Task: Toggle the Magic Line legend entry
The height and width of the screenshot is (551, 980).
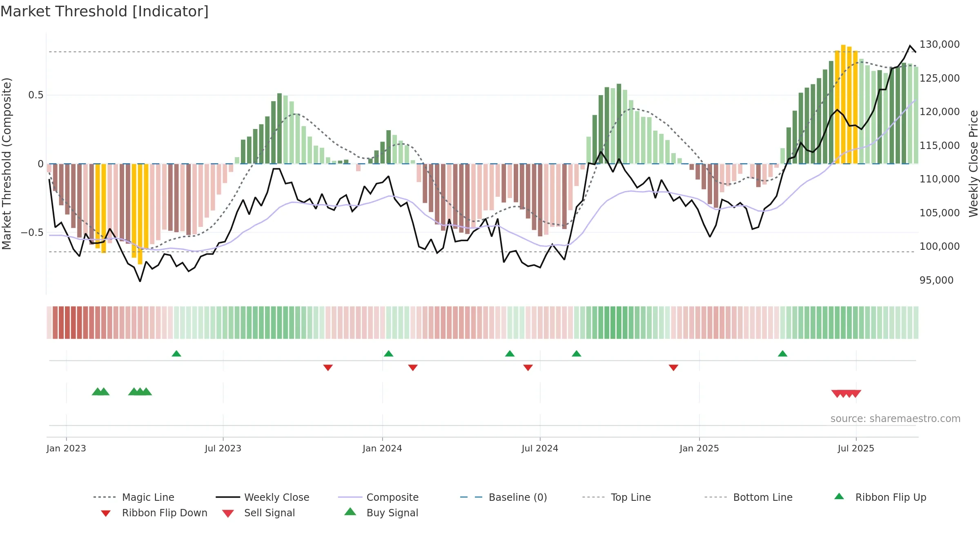Action: [x=134, y=497]
